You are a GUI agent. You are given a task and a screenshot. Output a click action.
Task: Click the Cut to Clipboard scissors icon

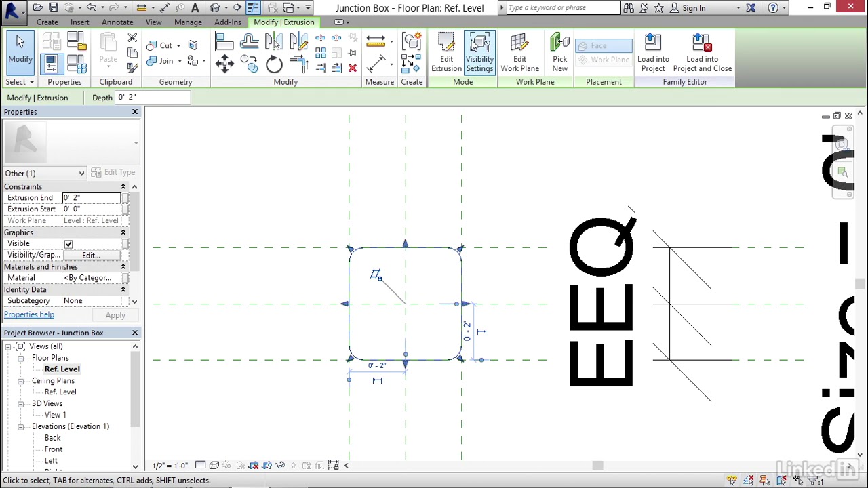pos(132,39)
